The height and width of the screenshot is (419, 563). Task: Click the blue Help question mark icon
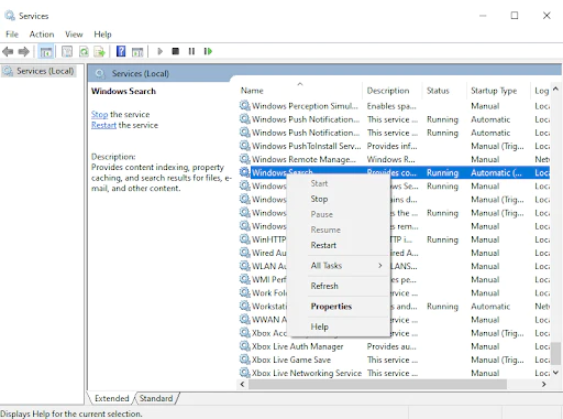tap(121, 51)
